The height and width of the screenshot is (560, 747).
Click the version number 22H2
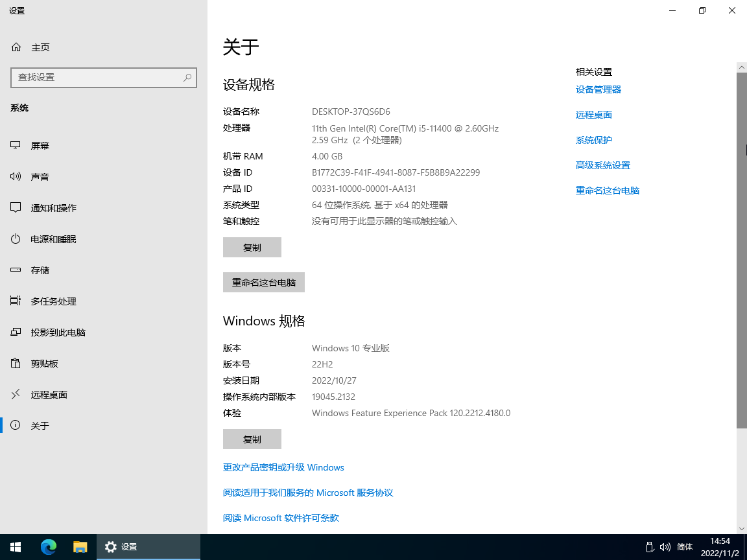pos(322,364)
